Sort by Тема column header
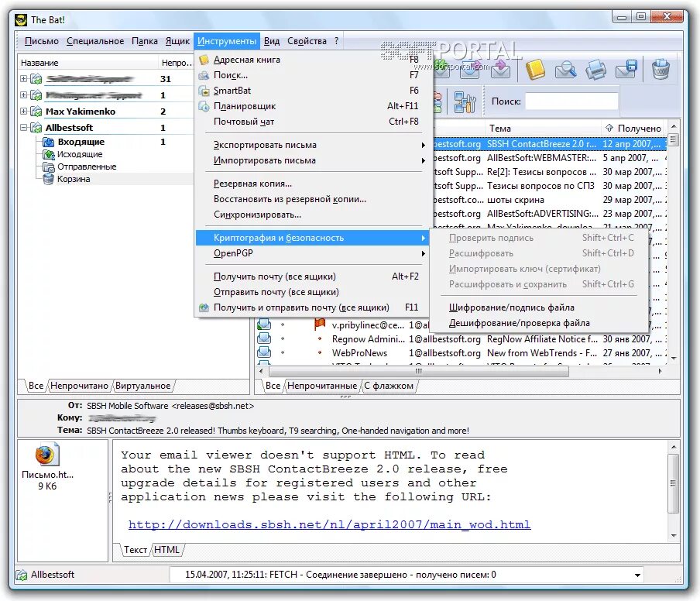 tap(543, 129)
